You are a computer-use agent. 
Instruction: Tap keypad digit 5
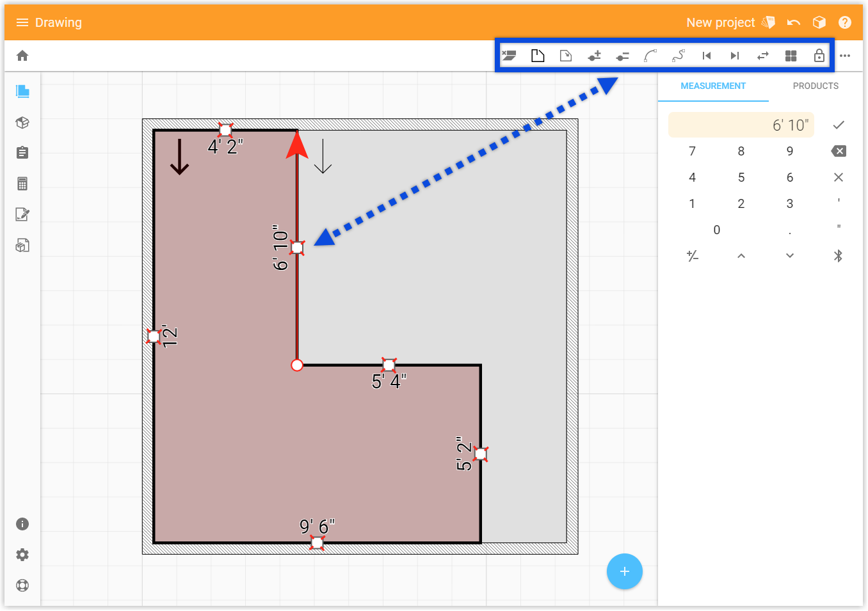741,177
